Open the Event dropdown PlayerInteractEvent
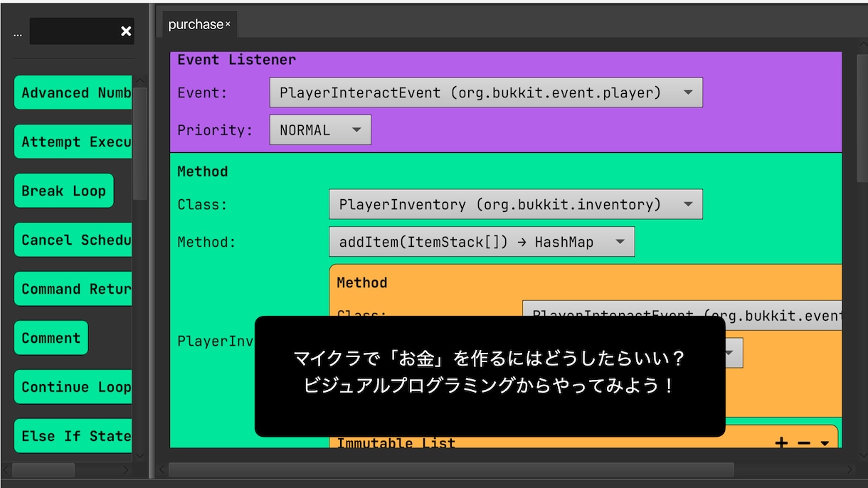Viewport: 868px width, 488px height. click(x=486, y=92)
